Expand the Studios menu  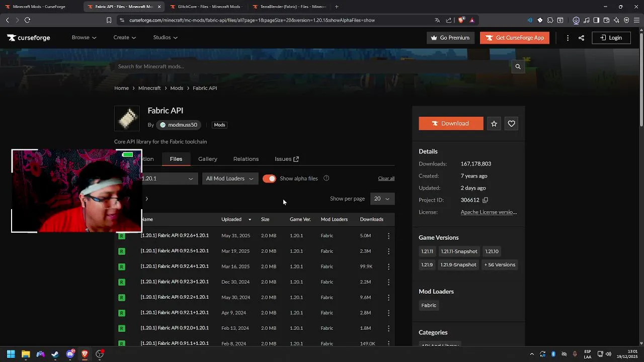[x=165, y=38]
